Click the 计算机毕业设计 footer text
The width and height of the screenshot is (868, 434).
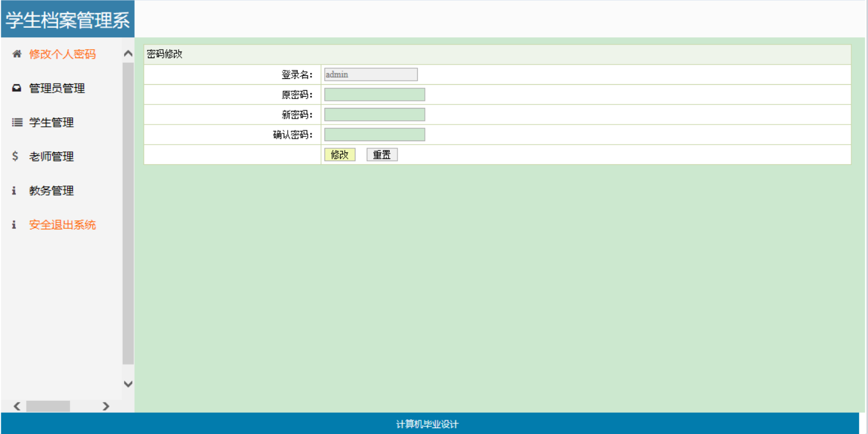click(x=427, y=425)
